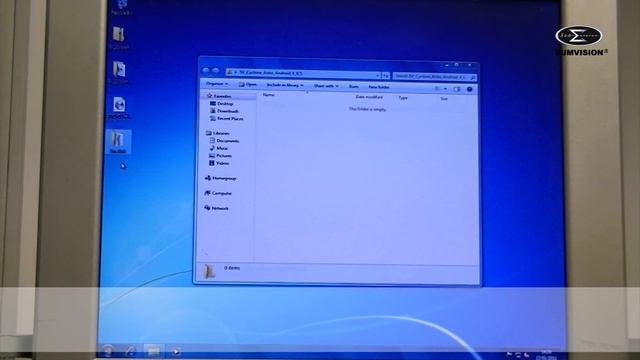Click the volume speaker tray icon
The height and width of the screenshot is (360, 640).
tap(527, 355)
